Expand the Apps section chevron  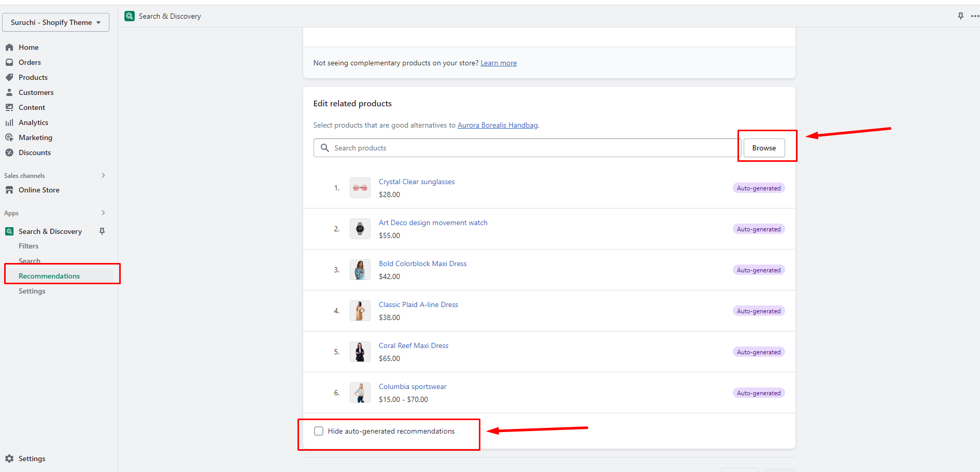pos(103,213)
